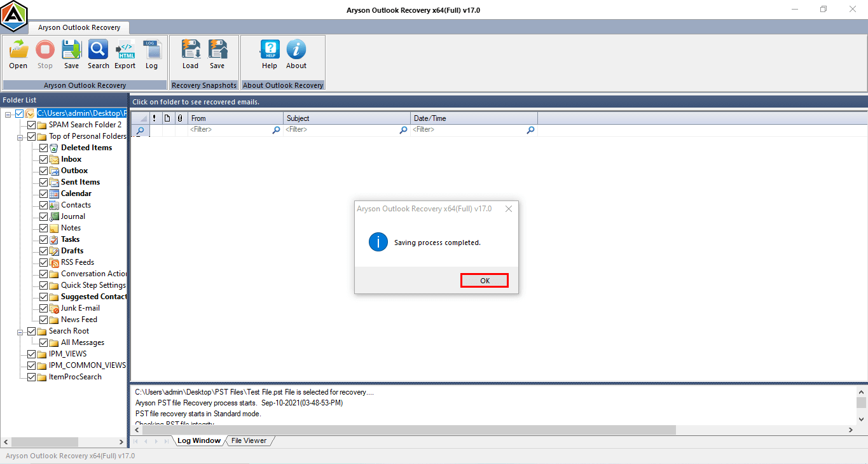Image resolution: width=868 pixels, height=464 pixels.
Task: Close the Saving process completed dialog
Action: (x=508, y=209)
